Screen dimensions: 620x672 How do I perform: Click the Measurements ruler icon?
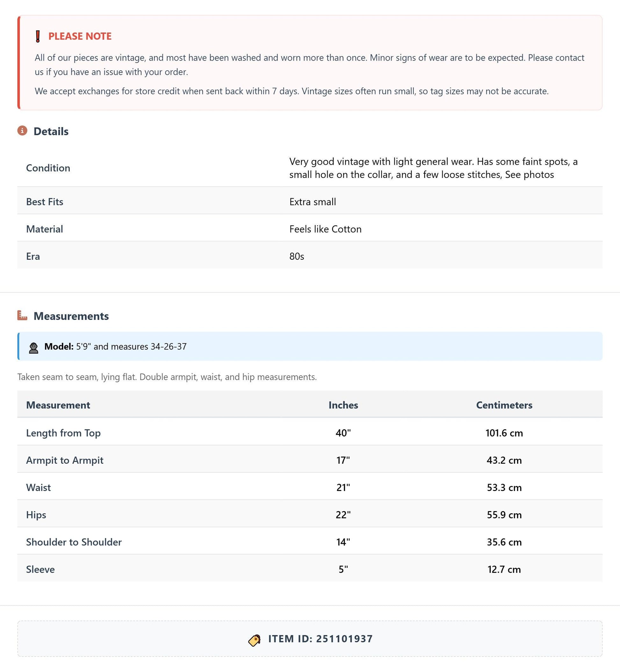point(22,315)
